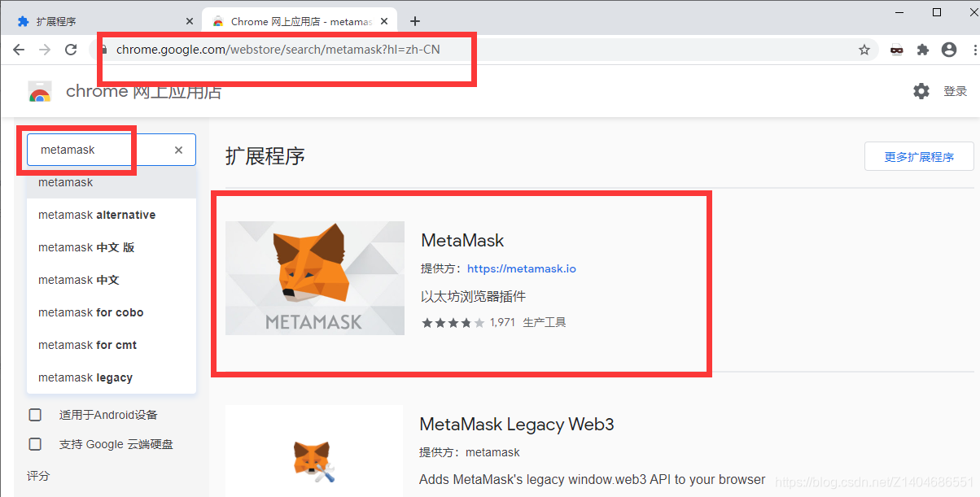
Task: Click the 1,971 rating count
Action: tap(503, 322)
